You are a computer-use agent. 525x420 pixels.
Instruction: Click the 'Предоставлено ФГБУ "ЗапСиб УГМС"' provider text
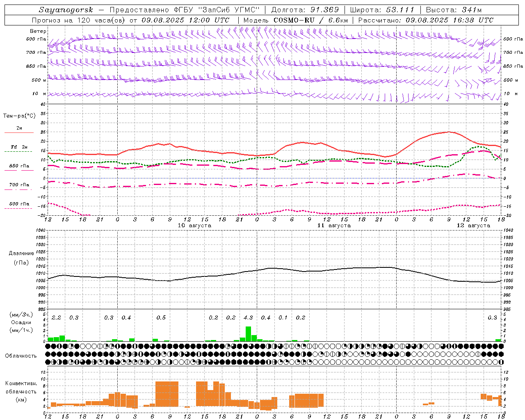click(x=185, y=10)
